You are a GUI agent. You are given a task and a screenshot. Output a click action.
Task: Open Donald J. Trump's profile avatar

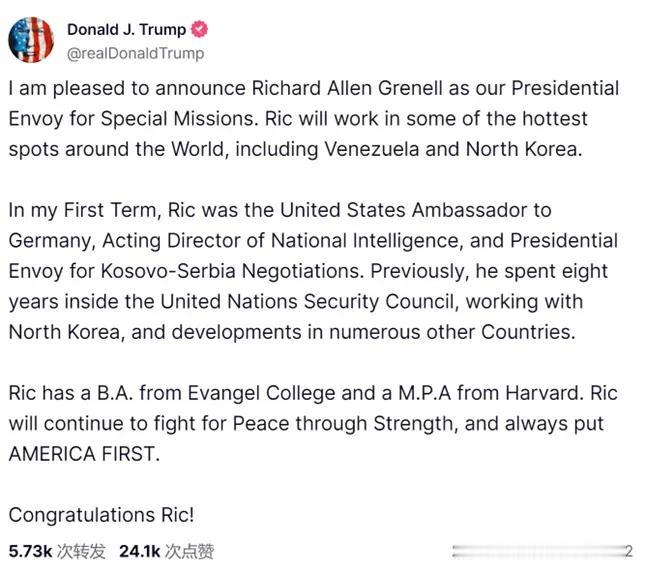click(31, 40)
